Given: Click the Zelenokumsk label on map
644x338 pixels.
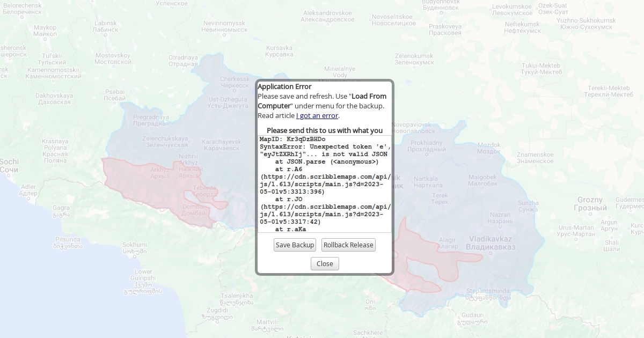Looking at the screenshot, I should tap(414, 58).
